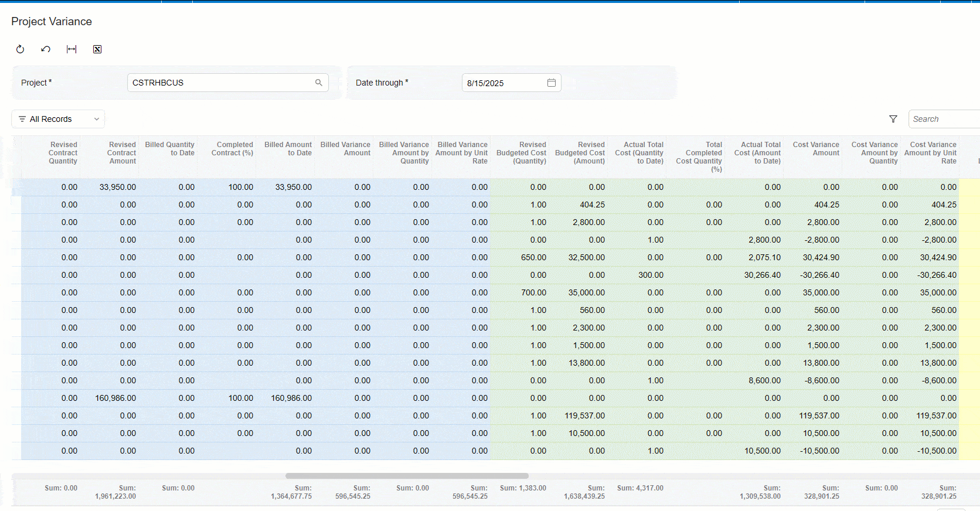Screen dimensions: 980x511
Task: Click the Sum: 1,309,538.00 footer total
Action: (x=760, y=492)
